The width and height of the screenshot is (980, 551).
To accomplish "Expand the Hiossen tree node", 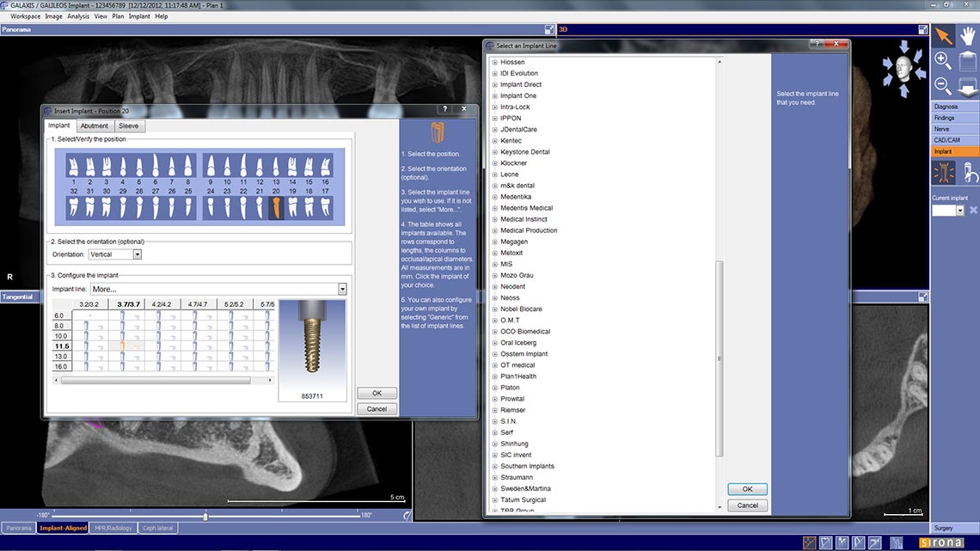I will [495, 63].
